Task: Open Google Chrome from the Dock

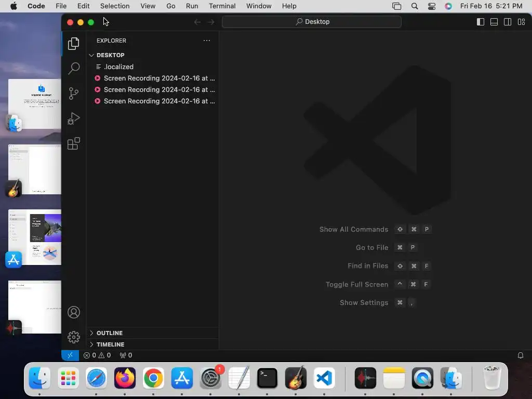Action: [x=153, y=378]
